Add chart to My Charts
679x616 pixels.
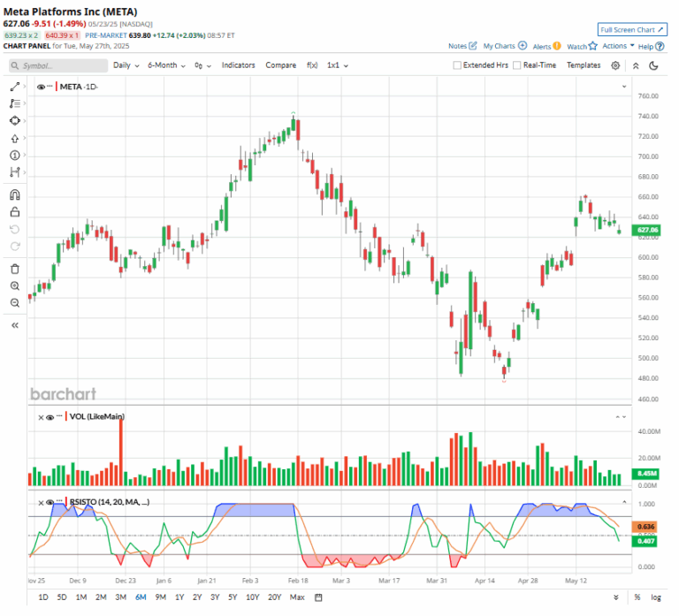[505, 46]
